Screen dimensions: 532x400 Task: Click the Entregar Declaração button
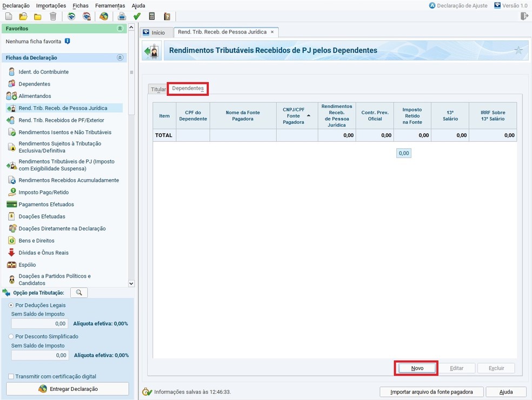pos(68,389)
